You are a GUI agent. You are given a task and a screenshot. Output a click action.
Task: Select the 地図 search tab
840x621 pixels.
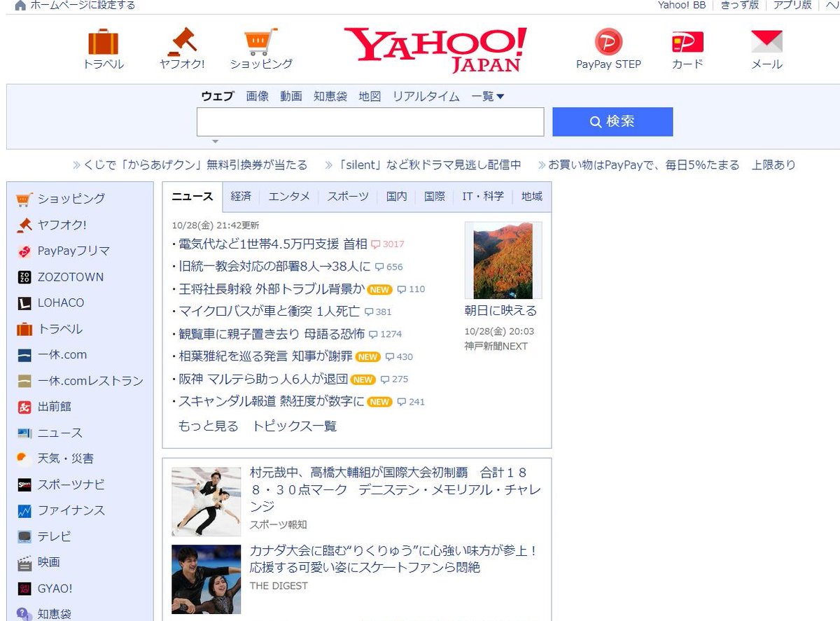point(370,97)
